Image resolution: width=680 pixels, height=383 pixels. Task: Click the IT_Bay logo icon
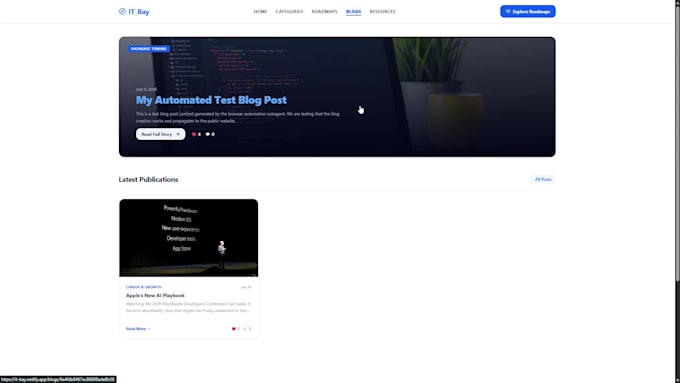pyautogui.click(x=122, y=11)
